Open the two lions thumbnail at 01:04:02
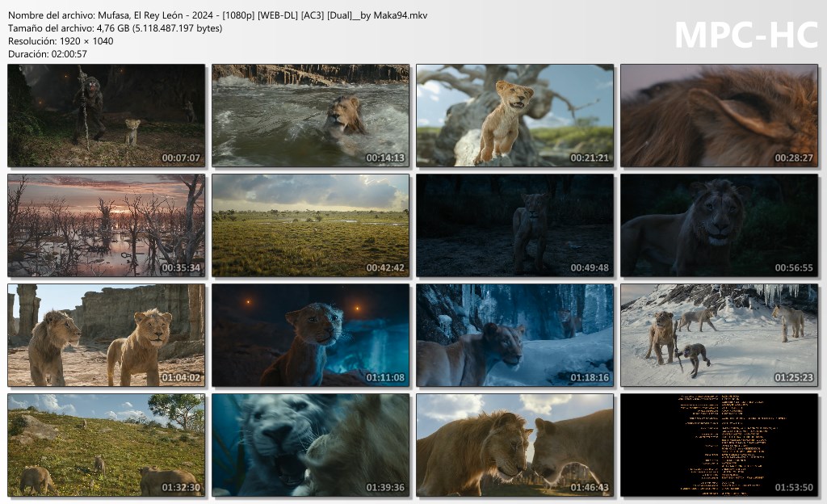The width and height of the screenshot is (827, 504). [106, 335]
